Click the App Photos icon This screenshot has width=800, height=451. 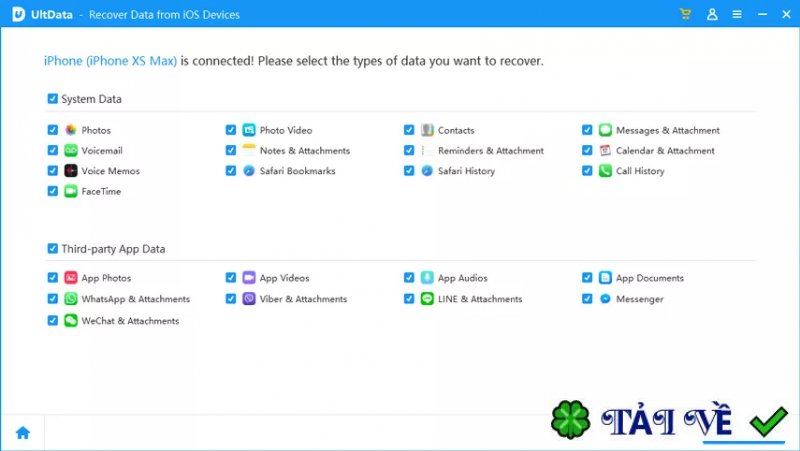pos(70,278)
